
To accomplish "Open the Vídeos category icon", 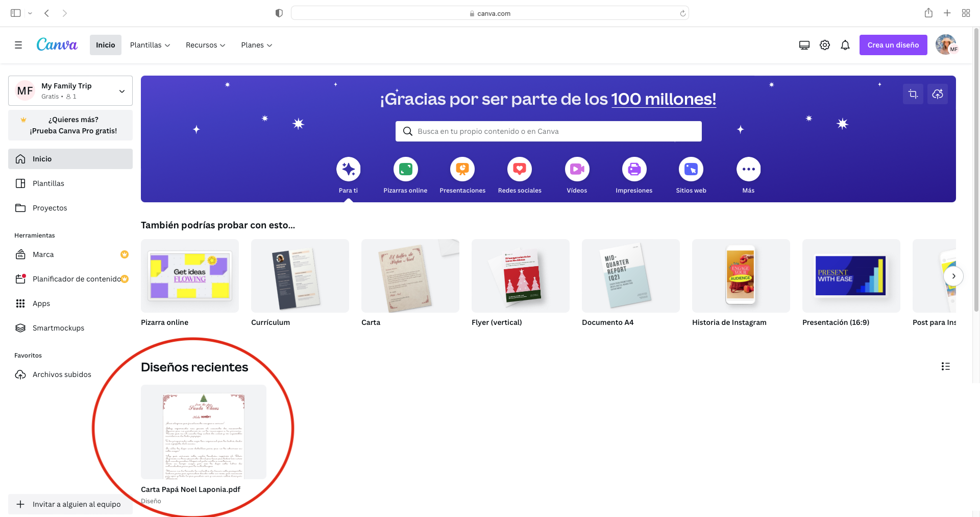I will point(577,170).
